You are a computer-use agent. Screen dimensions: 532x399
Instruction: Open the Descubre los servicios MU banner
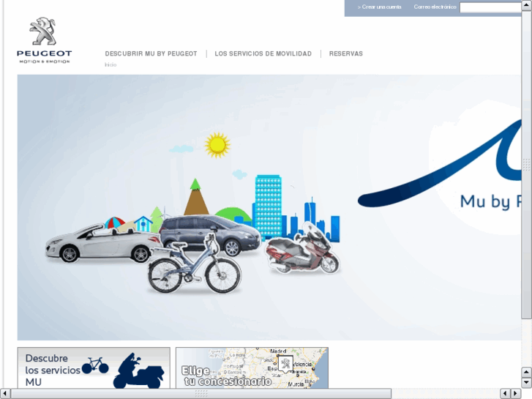(94, 368)
